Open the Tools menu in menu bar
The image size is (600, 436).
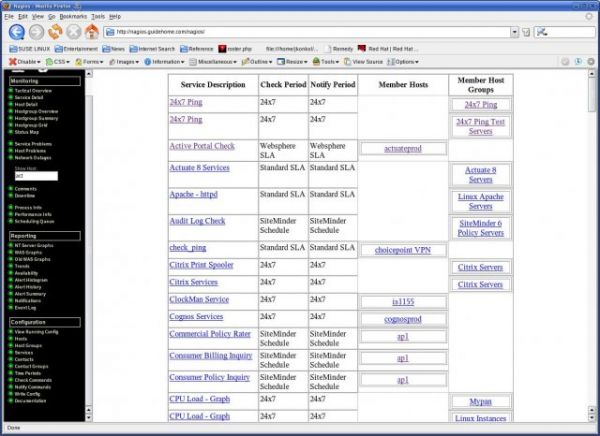(98, 17)
